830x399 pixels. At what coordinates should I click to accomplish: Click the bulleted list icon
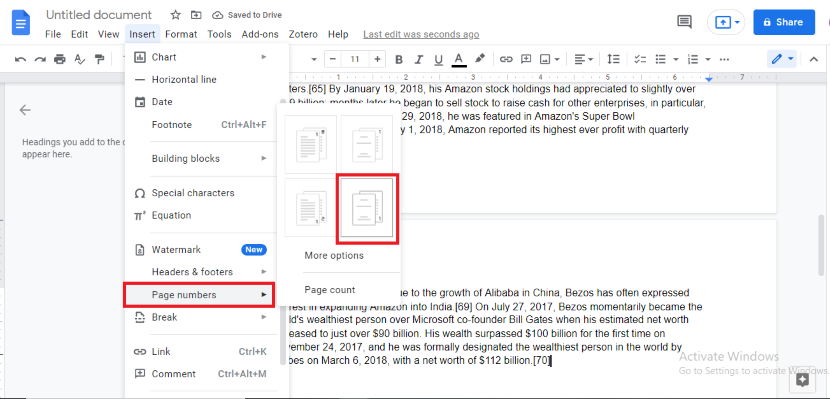pyautogui.click(x=660, y=59)
